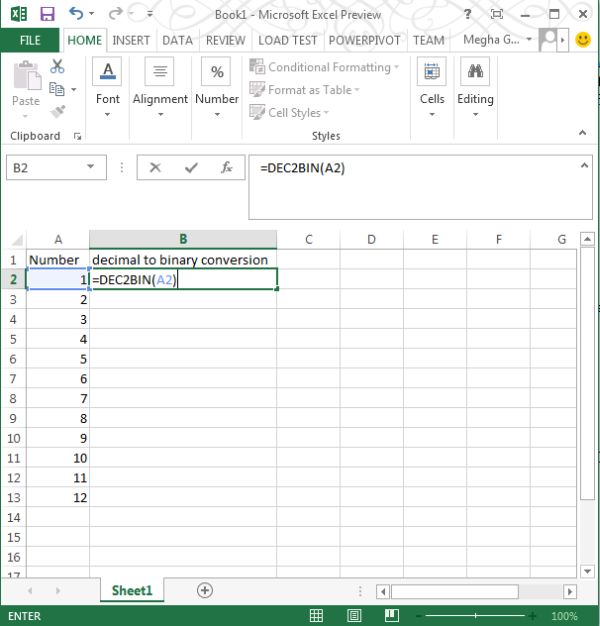Click the Copy icon
The width and height of the screenshot is (600, 626).
tap(56, 89)
